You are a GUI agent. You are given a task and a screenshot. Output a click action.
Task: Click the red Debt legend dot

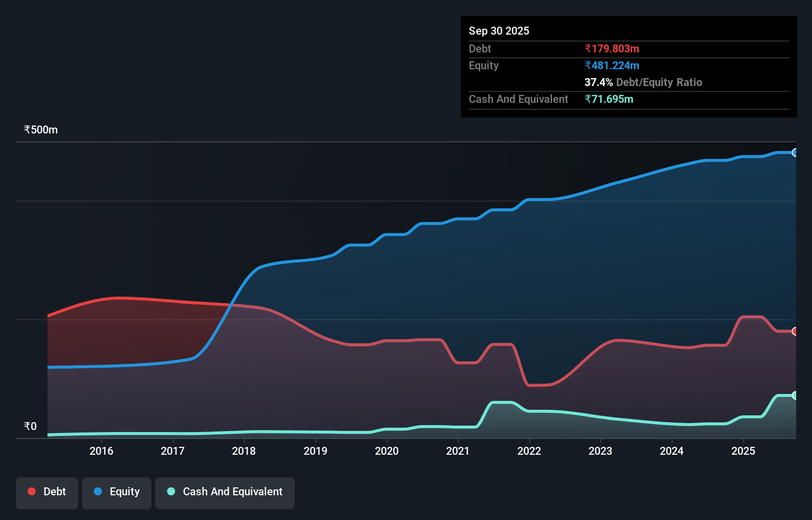(x=32, y=491)
